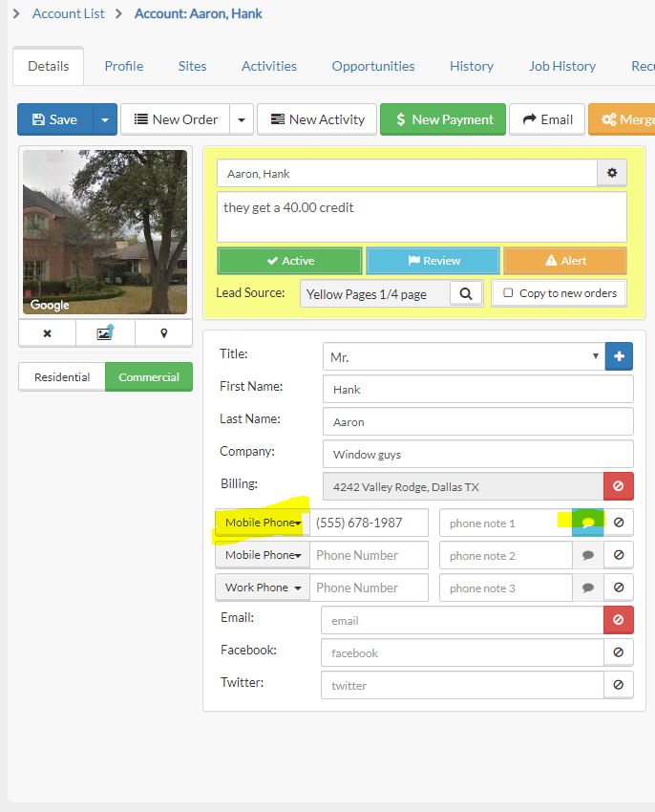Click the Email input field
655x812 pixels.
click(x=462, y=620)
